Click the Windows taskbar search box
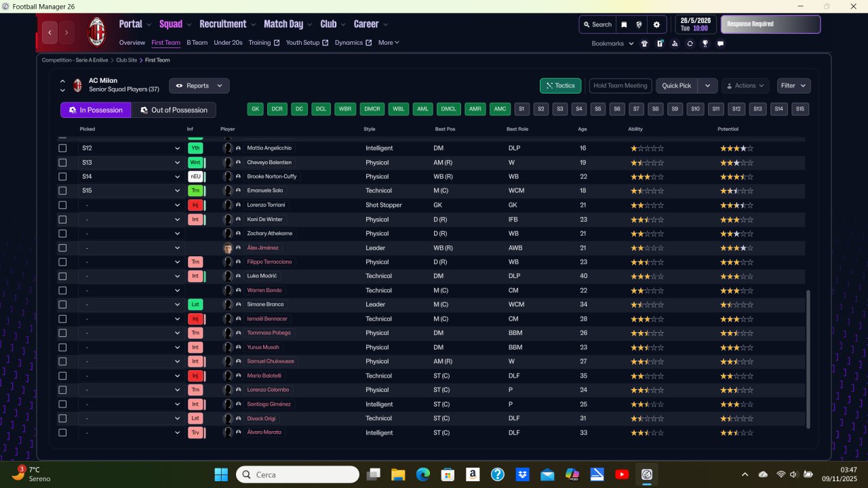This screenshot has width=868, height=488. point(298,474)
